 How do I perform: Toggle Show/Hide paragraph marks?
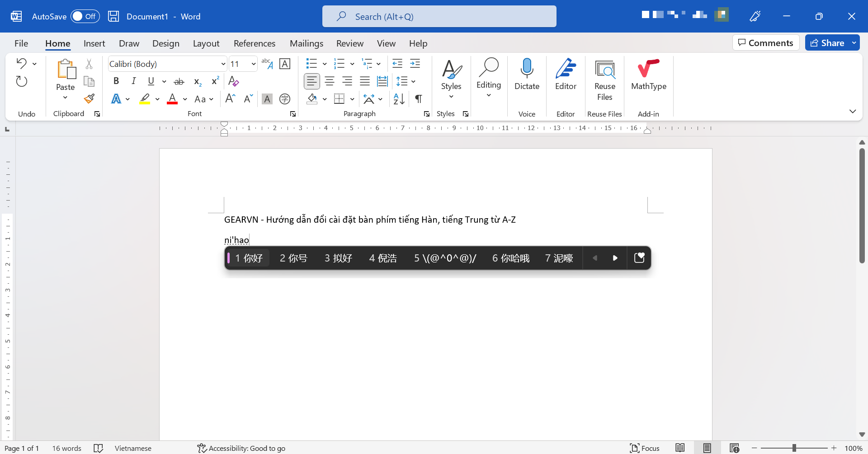pyautogui.click(x=419, y=98)
